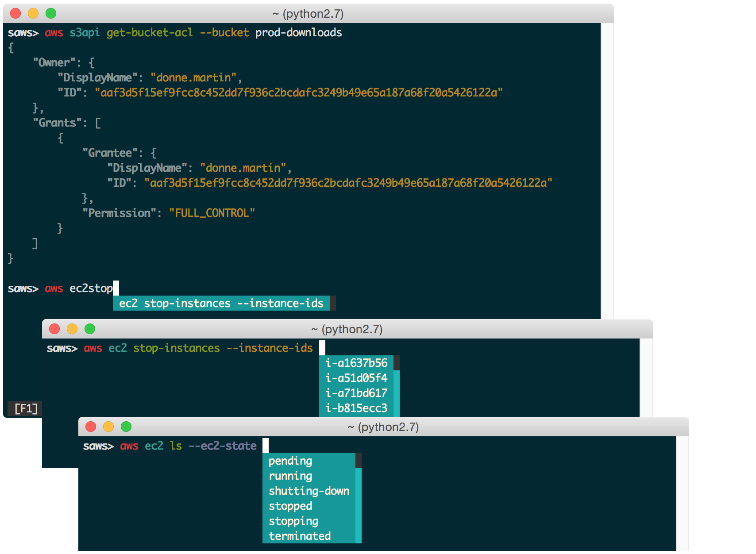The image size is (756, 554).
Task: Select the 'terminated' ec2-state option
Action: [x=309, y=536]
